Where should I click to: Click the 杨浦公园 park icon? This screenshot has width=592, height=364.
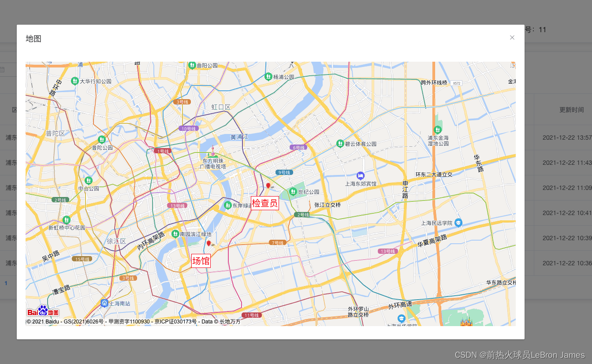click(x=268, y=77)
